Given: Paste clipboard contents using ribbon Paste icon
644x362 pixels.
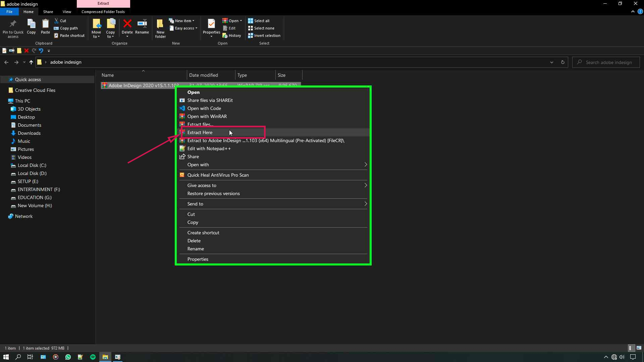Looking at the screenshot, I should coord(45,27).
